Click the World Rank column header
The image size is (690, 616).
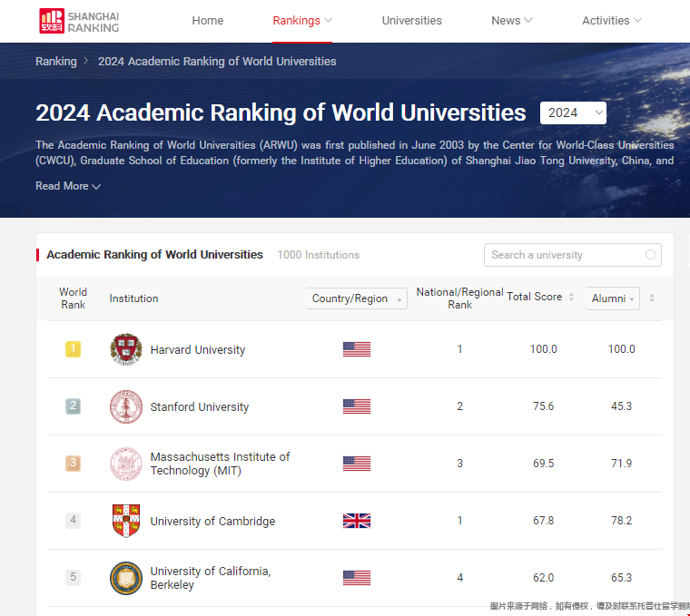[x=73, y=298]
